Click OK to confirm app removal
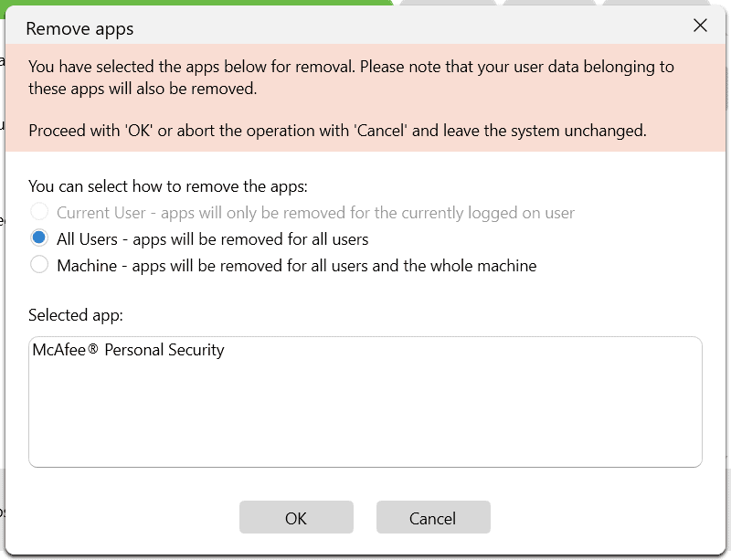This screenshot has width=731, height=560. pos(295,517)
